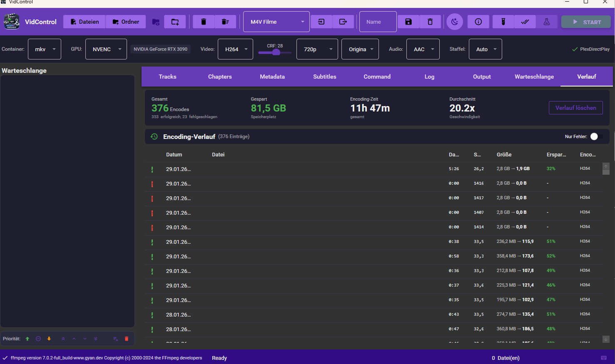Select the Verlauf tab
Viewport: 615px width, 364px height.
(x=587, y=77)
